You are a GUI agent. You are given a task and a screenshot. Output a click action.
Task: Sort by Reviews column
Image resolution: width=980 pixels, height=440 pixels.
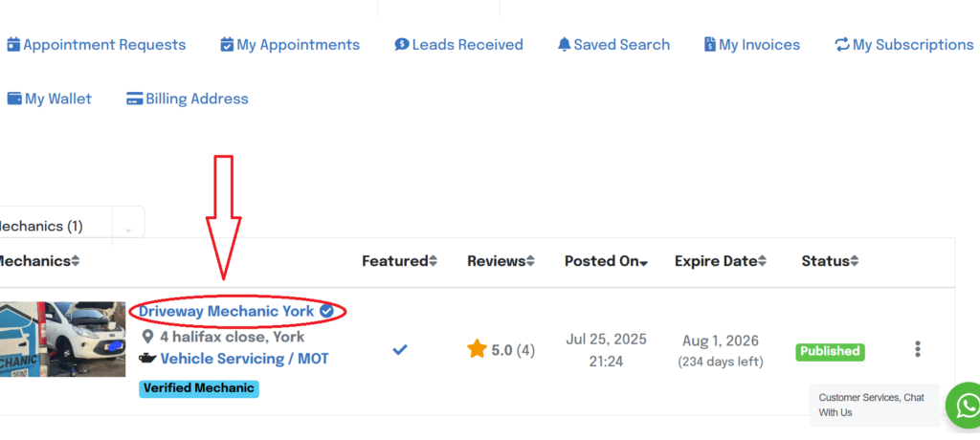click(501, 261)
